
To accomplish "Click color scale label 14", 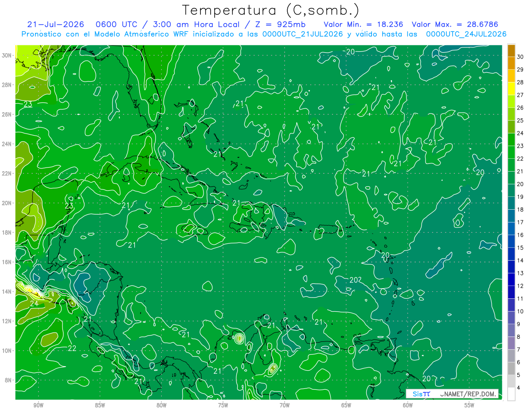I will pyautogui.click(x=520, y=261).
